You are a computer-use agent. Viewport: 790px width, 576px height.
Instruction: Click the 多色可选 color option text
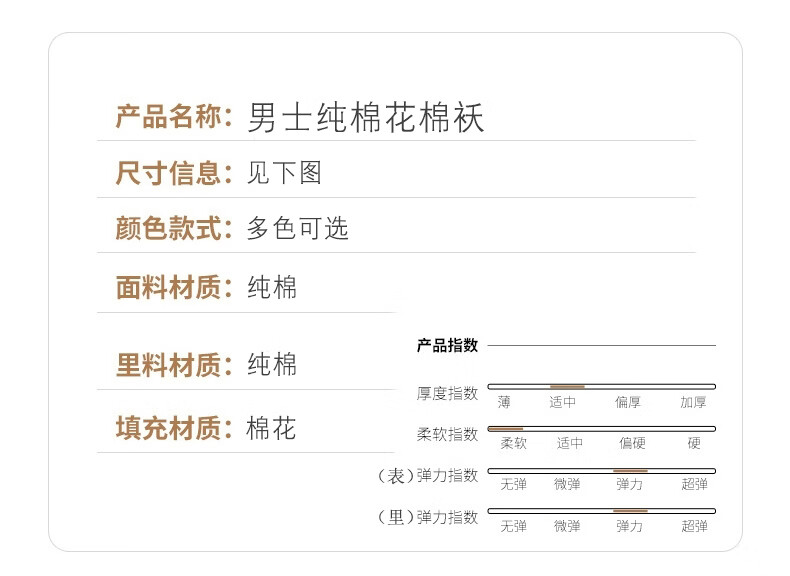tap(298, 228)
